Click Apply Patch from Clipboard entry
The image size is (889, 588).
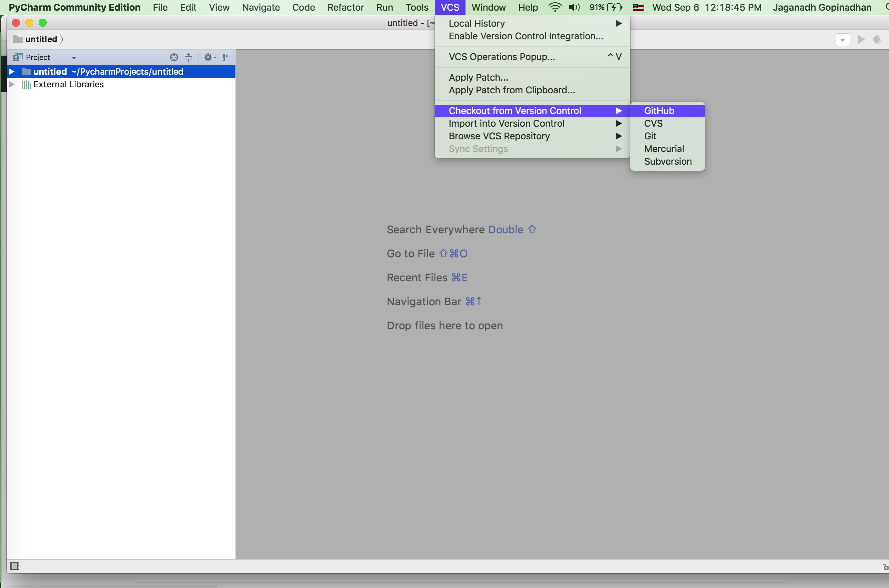(x=512, y=90)
